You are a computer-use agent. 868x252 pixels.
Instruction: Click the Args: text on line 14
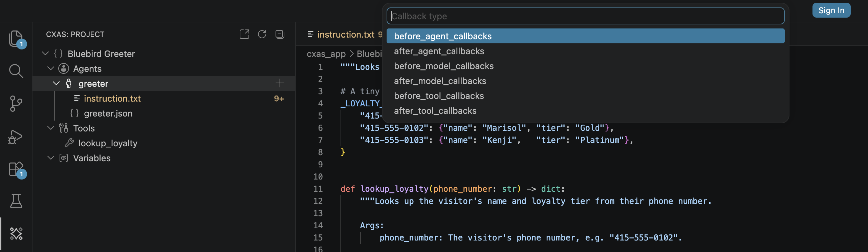[x=372, y=225]
